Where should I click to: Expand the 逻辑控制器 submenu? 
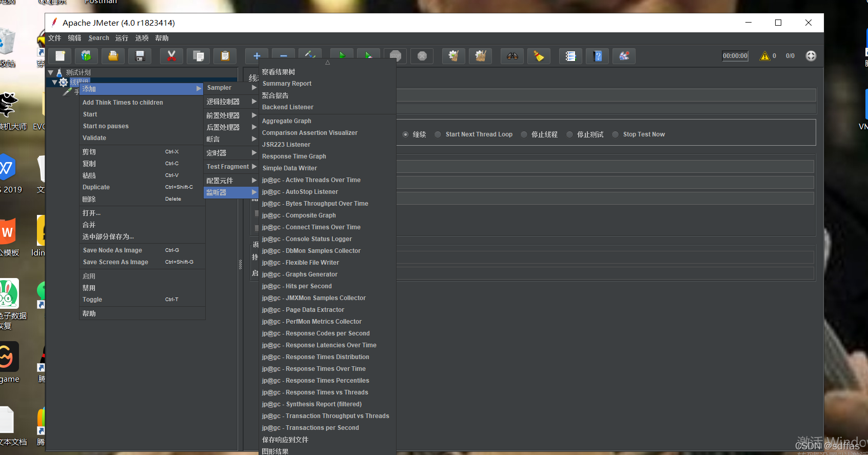coord(231,102)
